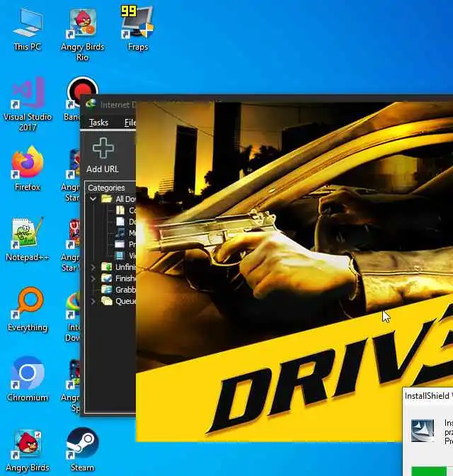Open the File menu in Internet Download Manager
This screenshot has height=476, width=453.
130,123
